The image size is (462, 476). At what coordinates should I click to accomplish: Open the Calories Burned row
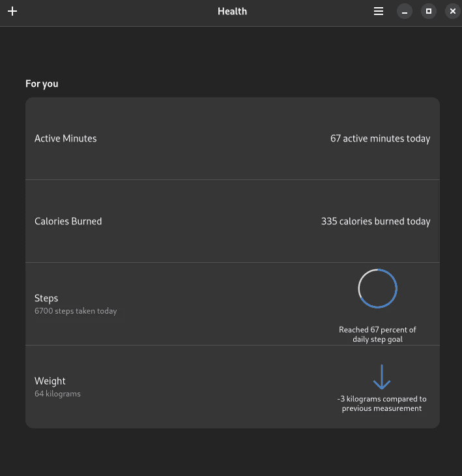click(233, 221)
